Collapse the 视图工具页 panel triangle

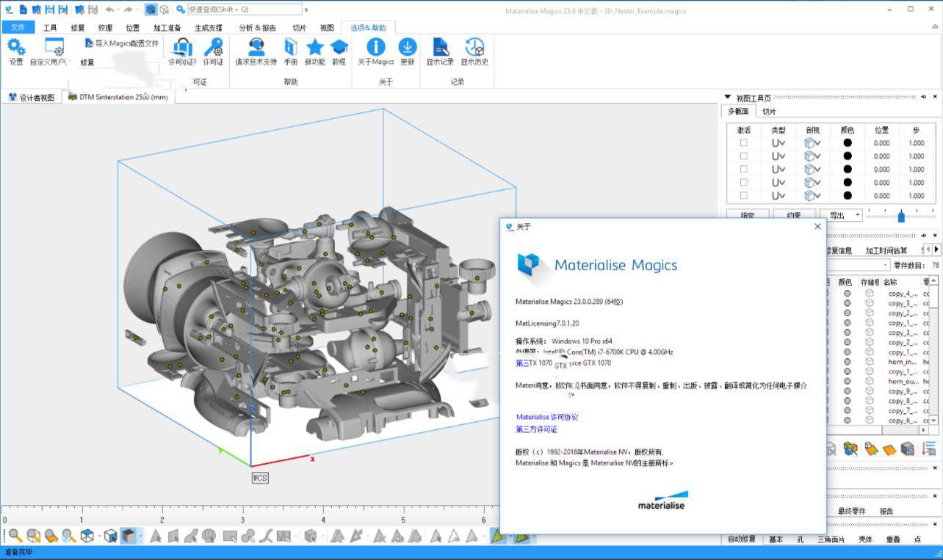(727, 97)
